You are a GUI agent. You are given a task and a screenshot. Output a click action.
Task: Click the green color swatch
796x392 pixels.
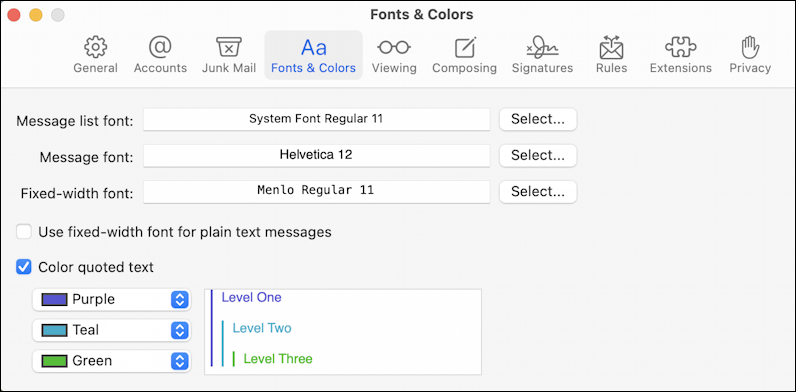(54, 362)
